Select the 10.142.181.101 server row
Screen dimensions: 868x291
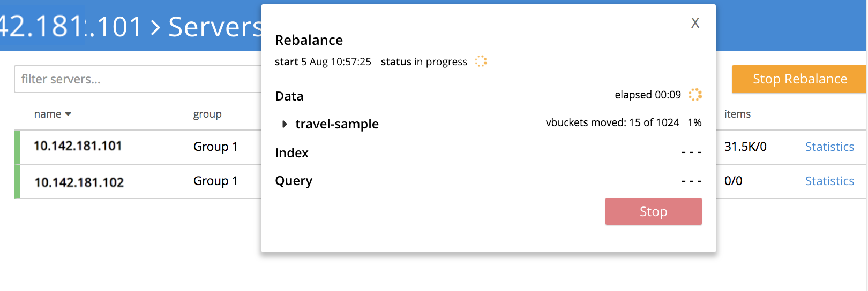[78, 146]
